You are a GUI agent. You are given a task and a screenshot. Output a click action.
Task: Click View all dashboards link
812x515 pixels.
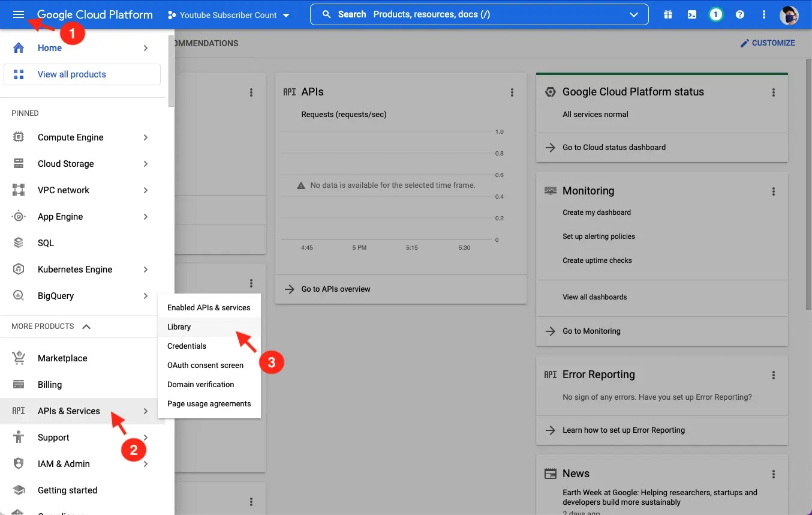click(x=594, y=297)
